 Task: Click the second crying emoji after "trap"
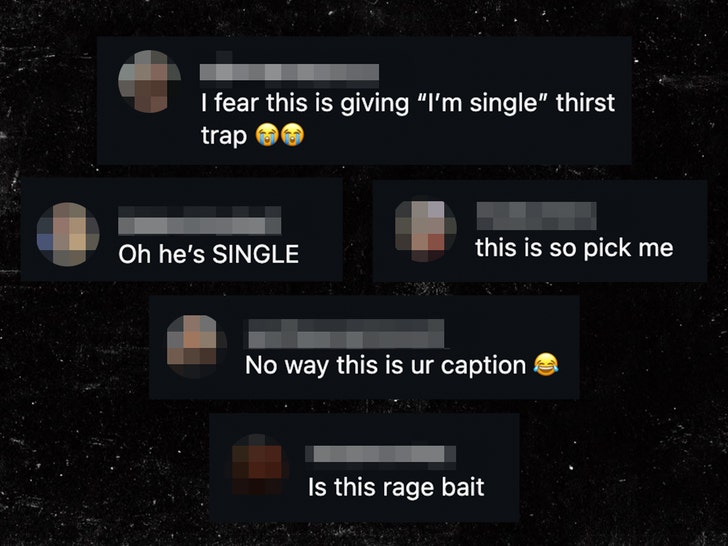click(292, 135)
